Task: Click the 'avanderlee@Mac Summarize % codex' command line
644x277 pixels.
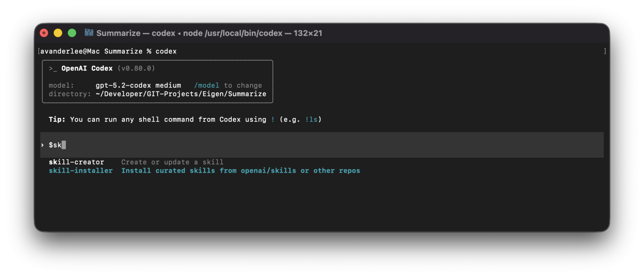Action: click(x=108, y=51)
